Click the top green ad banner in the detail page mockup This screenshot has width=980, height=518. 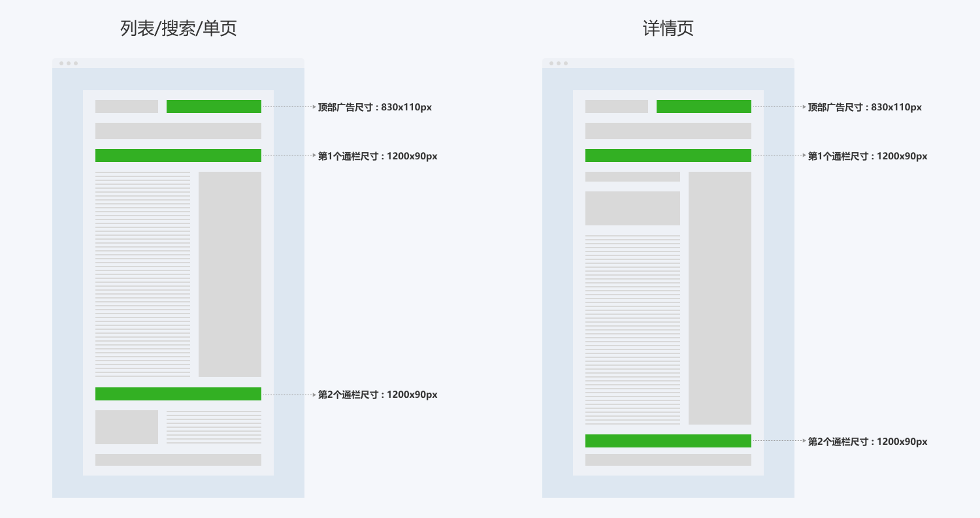tap(704, 106)
